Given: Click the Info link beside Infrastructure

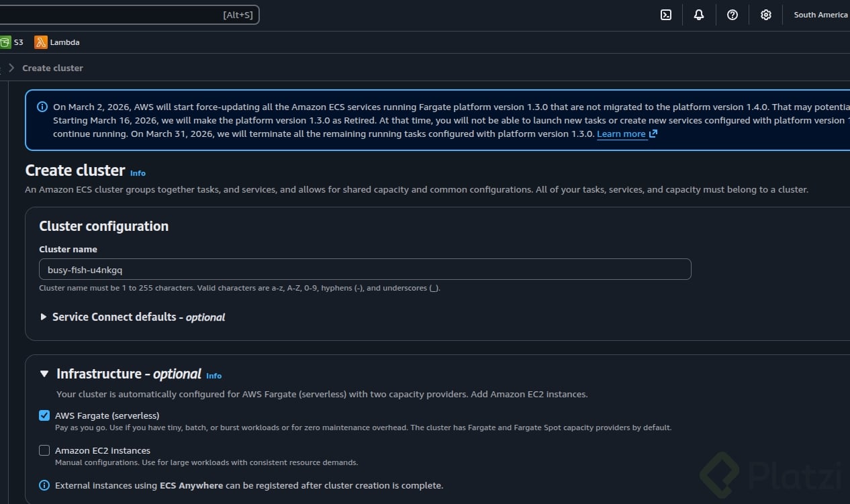Looking at the screenshot, I should pos(214,376).
